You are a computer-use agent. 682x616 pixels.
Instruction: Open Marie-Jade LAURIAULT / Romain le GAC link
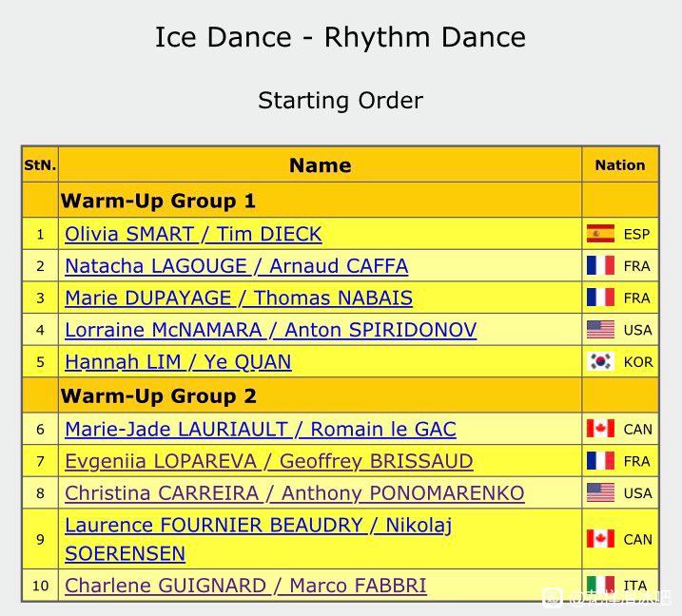coord(261,430)
